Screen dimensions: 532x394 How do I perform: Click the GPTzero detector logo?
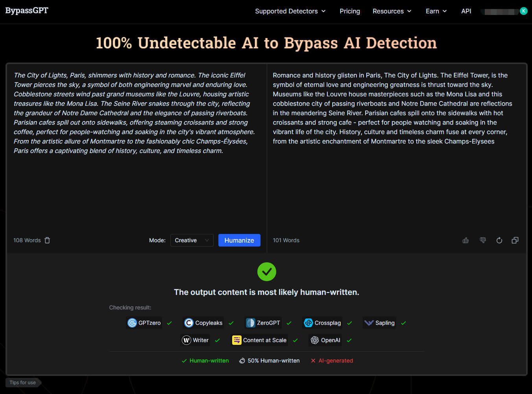[132, 323]
